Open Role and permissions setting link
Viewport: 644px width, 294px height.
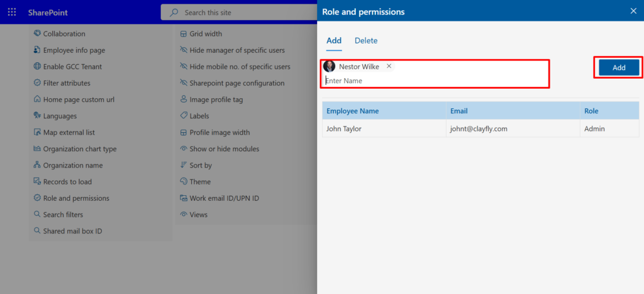coord(76,198)
